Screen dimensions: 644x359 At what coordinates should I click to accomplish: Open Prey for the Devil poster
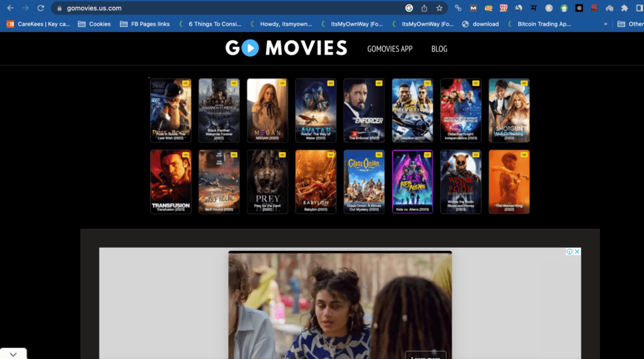point(267,182)
